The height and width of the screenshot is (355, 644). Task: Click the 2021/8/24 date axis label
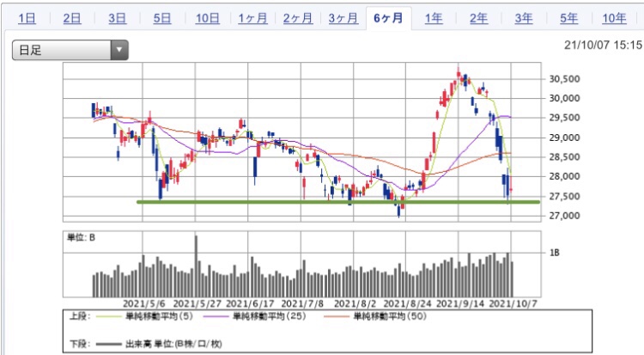click(407, 304)
